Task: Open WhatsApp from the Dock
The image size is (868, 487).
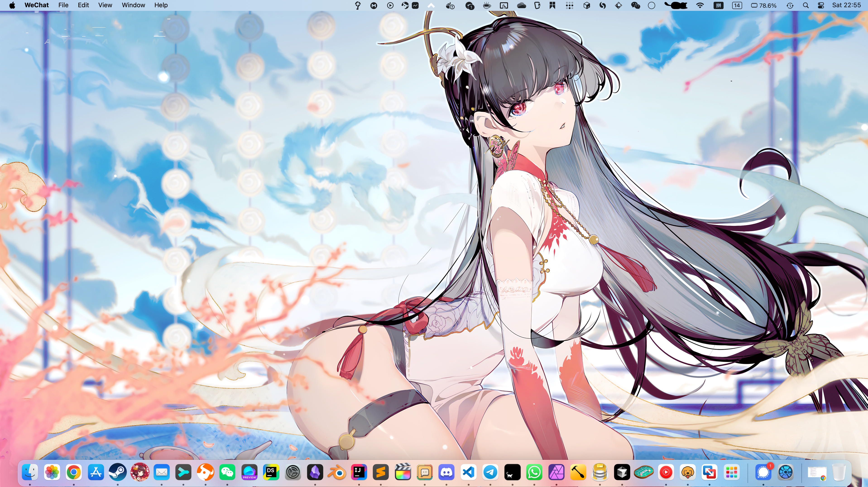Action: (534, 472)
